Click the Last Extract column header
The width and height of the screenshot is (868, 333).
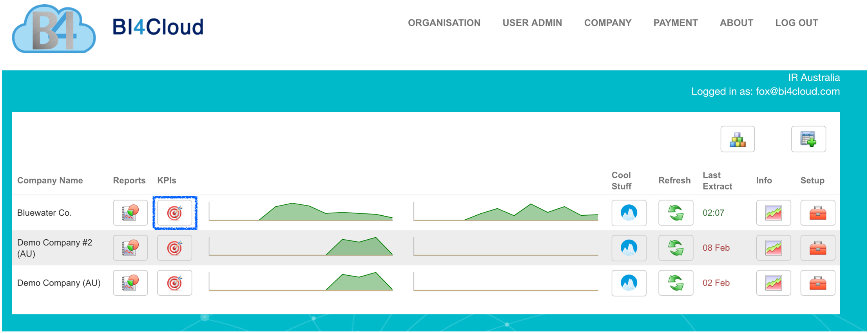coord(717,180)
